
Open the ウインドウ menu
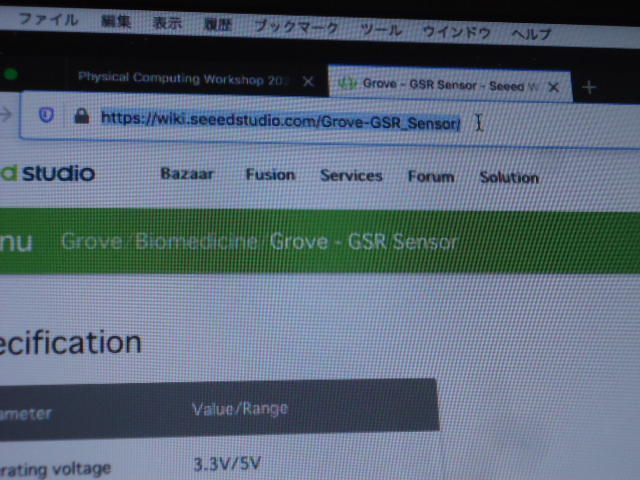click(456, 32)
